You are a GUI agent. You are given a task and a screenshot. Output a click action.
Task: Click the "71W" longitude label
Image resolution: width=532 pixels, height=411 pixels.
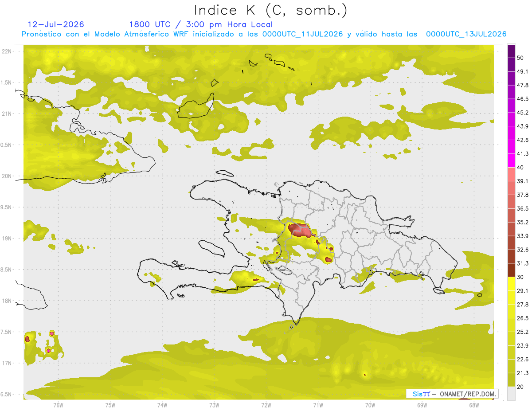[x=318, y=405]
